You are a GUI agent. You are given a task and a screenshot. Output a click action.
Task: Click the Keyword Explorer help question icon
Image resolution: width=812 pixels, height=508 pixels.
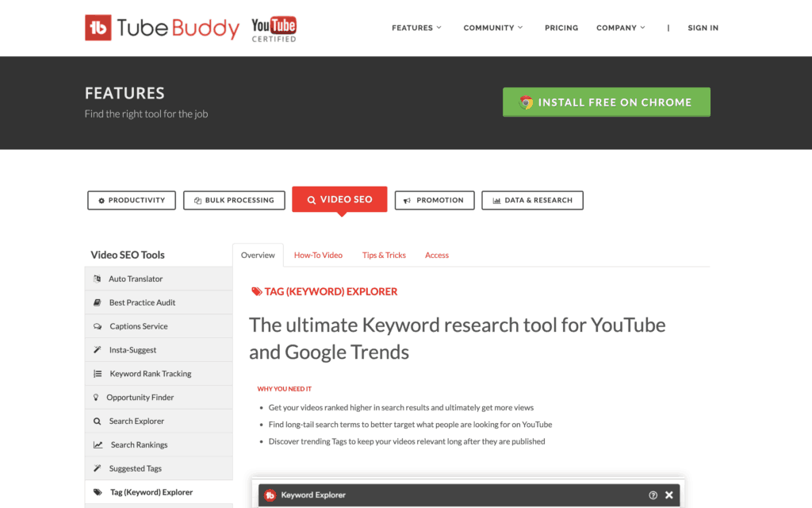[x=653, y=495]
